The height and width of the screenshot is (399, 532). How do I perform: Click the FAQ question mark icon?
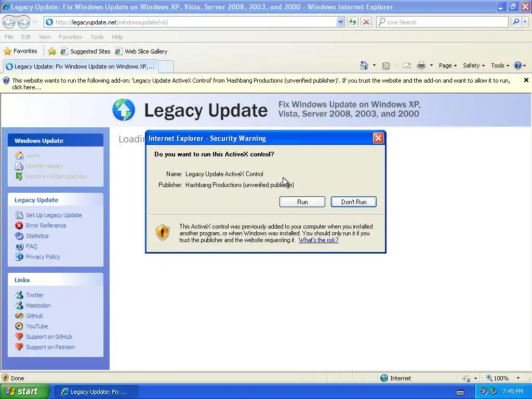tap(19, 246)
